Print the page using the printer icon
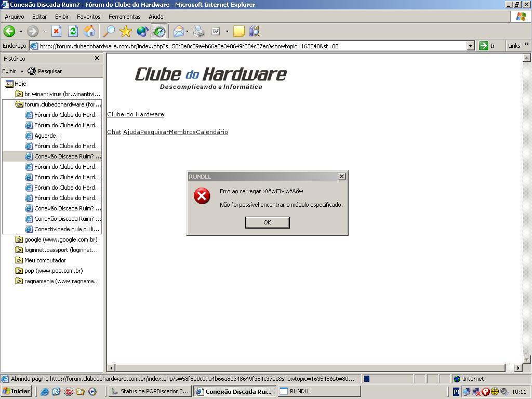This screenshot has height=399, width=532. [199, 32]
